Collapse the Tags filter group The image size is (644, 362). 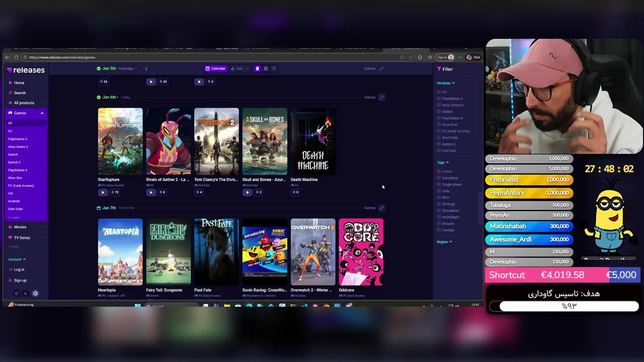tap(443, 163)
